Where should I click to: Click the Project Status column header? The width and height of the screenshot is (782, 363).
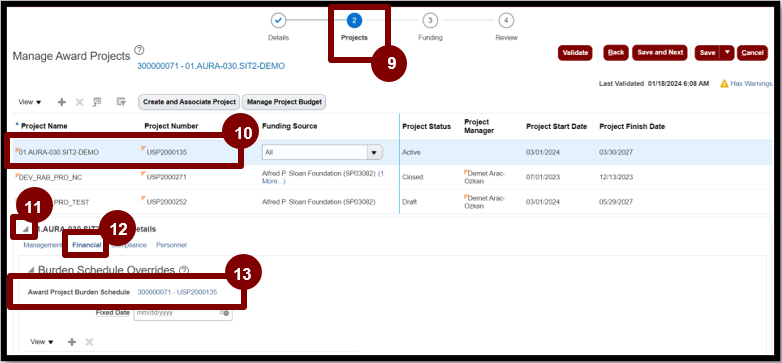(426, 127)
